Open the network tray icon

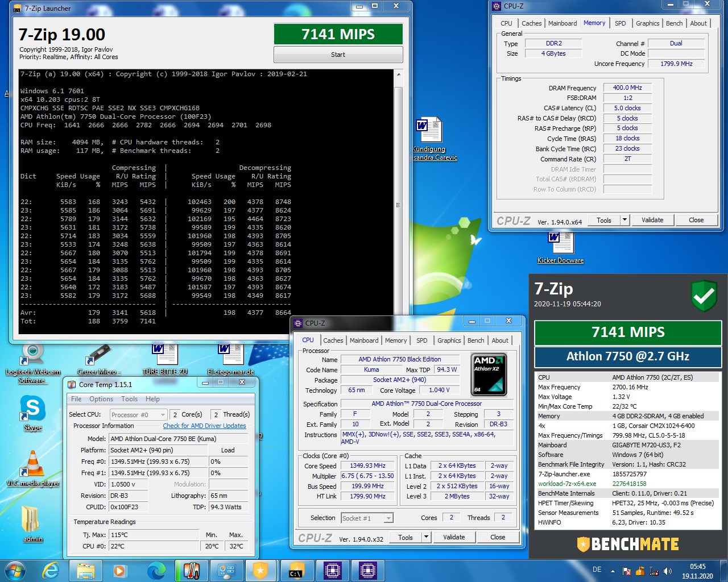[x=654, y=571]
